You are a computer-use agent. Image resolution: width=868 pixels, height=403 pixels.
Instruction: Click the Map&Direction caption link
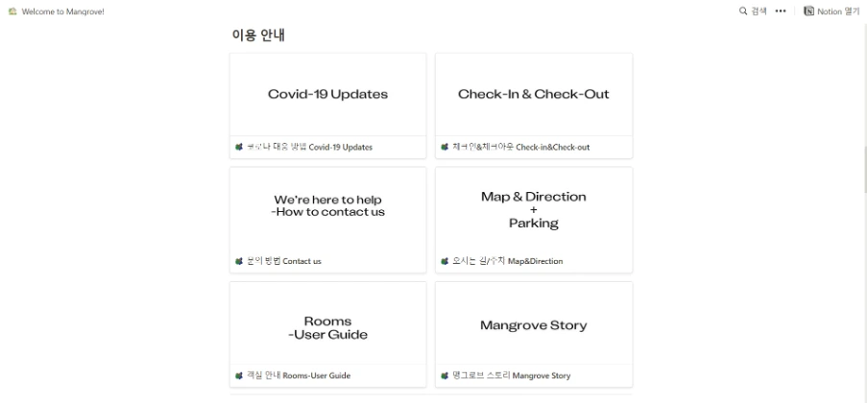tap(508, 261)
